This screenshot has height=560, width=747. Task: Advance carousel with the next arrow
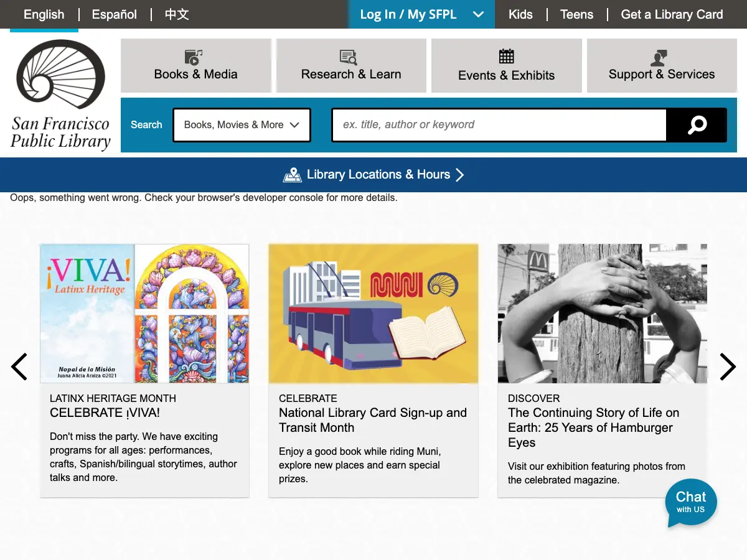(727, 366)
